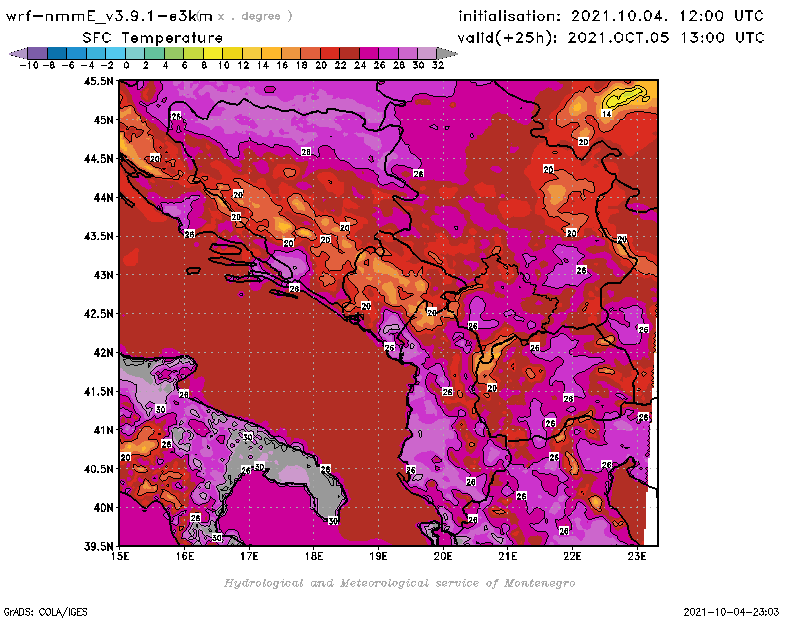
Task: Click the '22E' longitude label
Action: pyautogui.click(x=572, y=556)
